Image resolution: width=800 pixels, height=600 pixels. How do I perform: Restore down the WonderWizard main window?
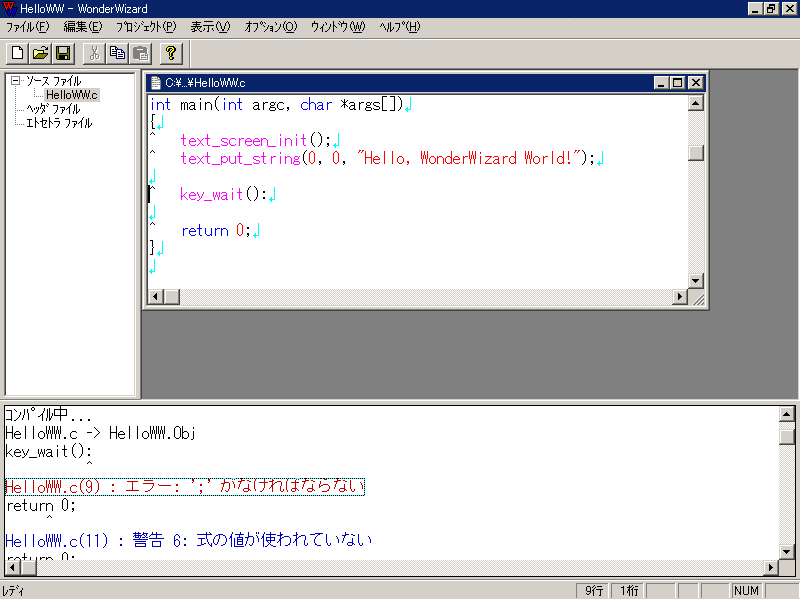tap(771, 9)
